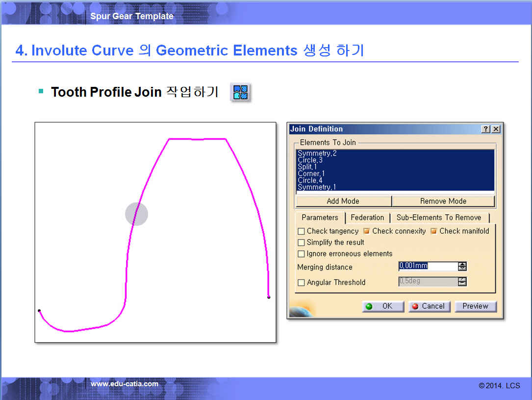Open the www.edu-catia.com link
This screenshot has height=400, width=532.
[x=125, y=384]
